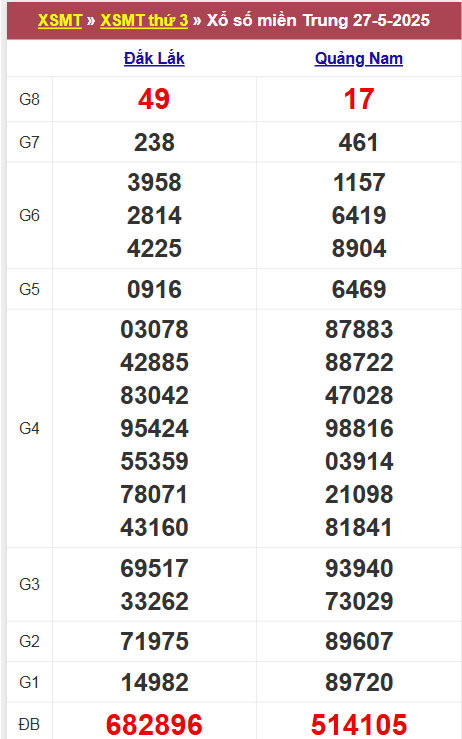Select Quảng Nam G4 number 98816
Image resolution: width=462 pixels, height=739 pixels.
click(359, 428)
